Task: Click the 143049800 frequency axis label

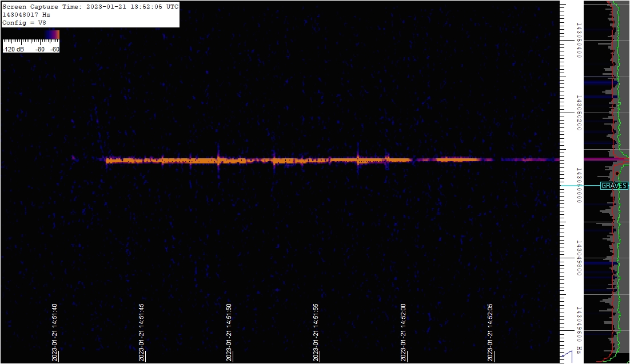Action: click(x=579, y=258)
